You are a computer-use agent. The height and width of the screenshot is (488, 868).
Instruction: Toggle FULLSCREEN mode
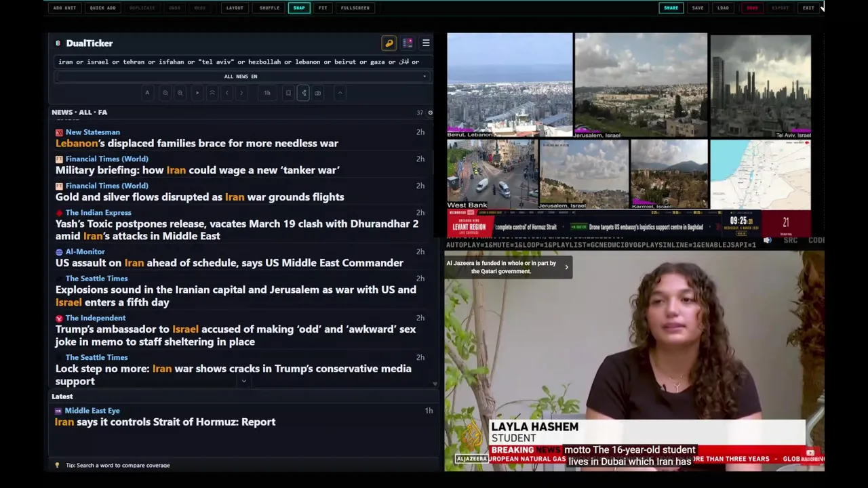(x=355, y=8)
